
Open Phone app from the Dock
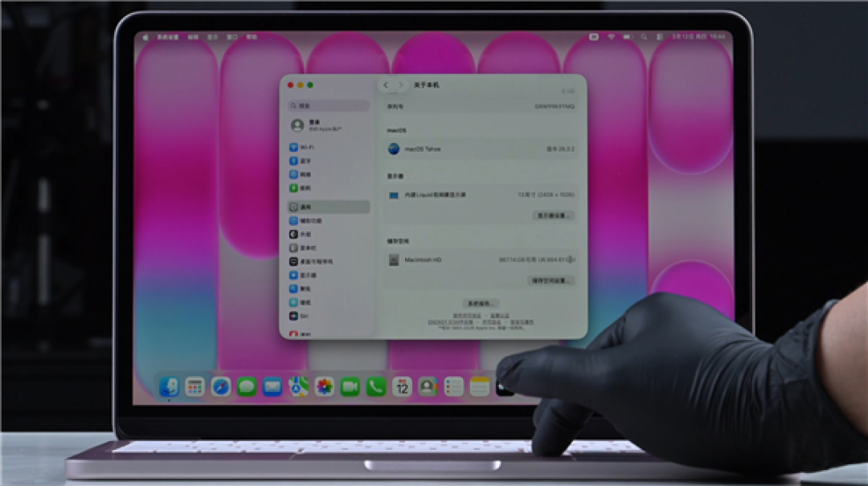click(x=376, y=386)
